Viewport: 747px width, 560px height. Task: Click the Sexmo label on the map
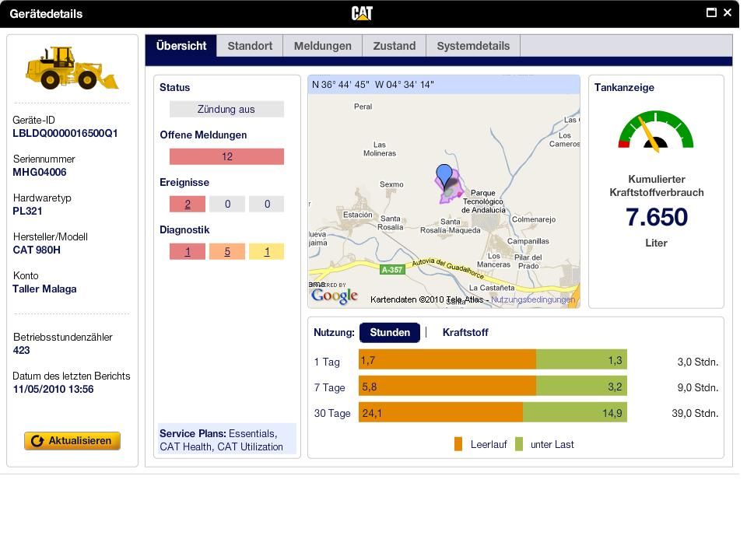(391, 184)
